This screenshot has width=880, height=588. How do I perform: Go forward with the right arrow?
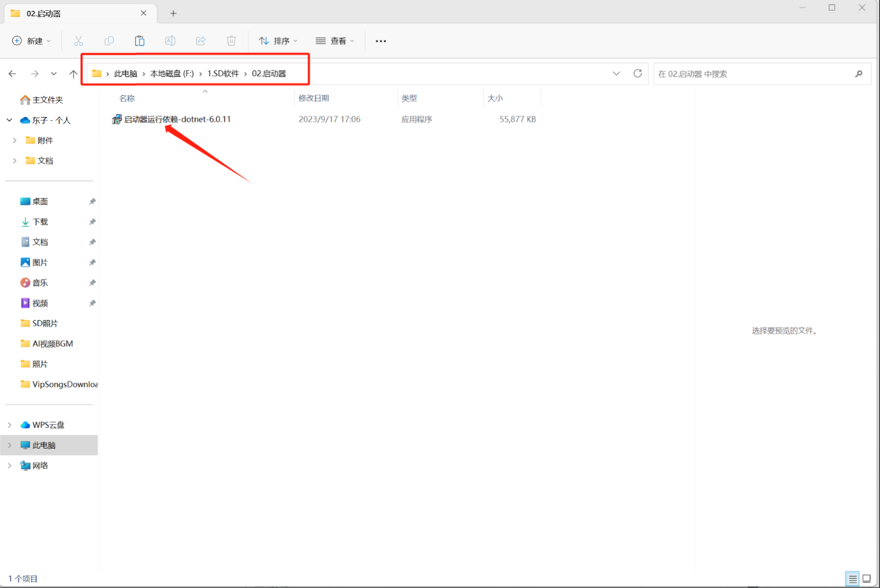pyautogui.click(x=35, y=74)
